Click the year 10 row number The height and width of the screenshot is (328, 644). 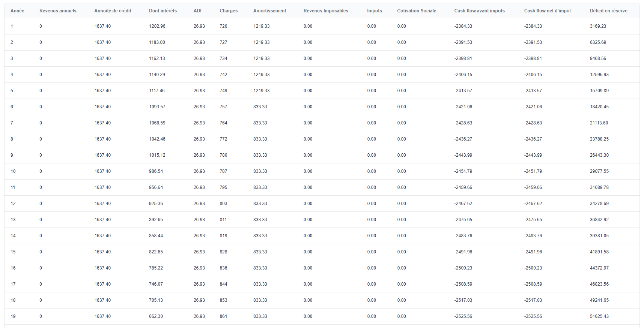click(x=13, y=171)
